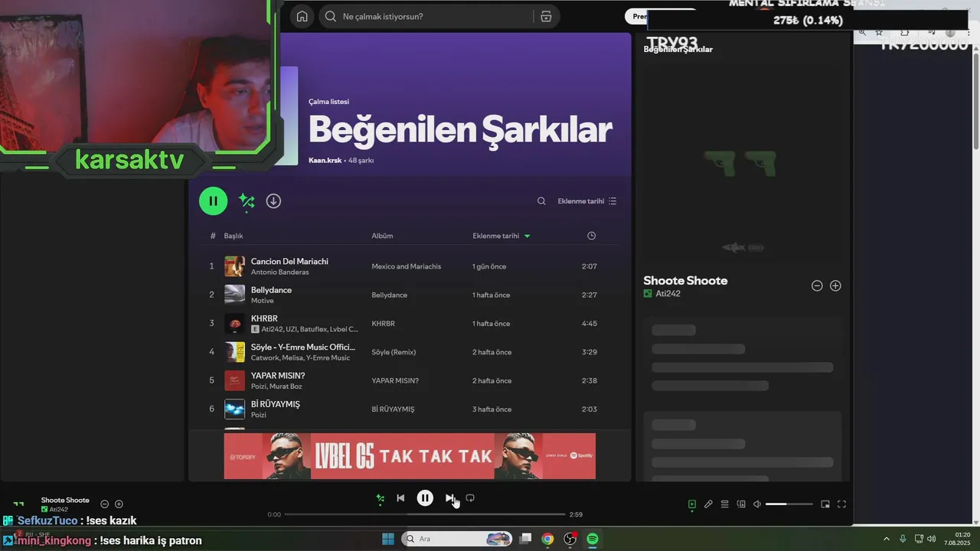Open the artist link 'Motive'
980x551 pixels.
262,301
